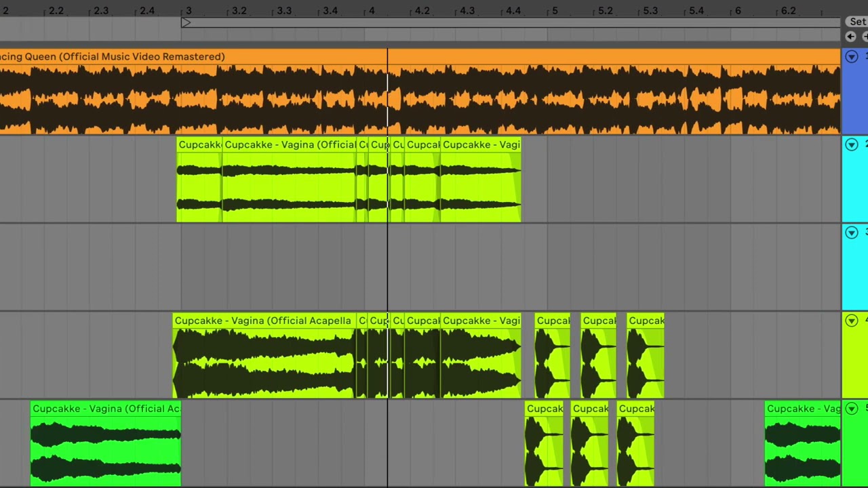868x488 pixels.
Task: Select the narrow 'C' clip on track 4
Action: (362, 355)
